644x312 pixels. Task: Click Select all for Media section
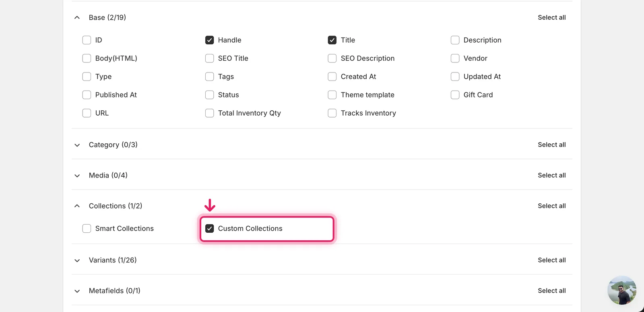coord(552,176)
